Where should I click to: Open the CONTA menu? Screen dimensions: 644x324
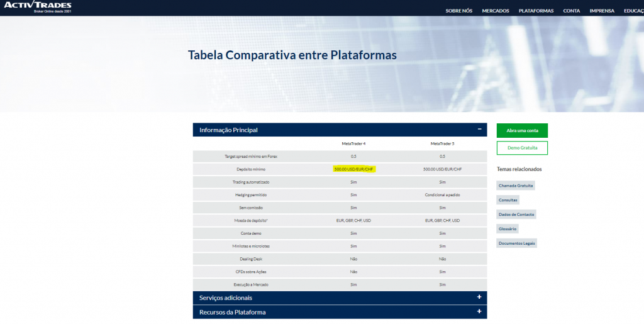click(571, 11)
